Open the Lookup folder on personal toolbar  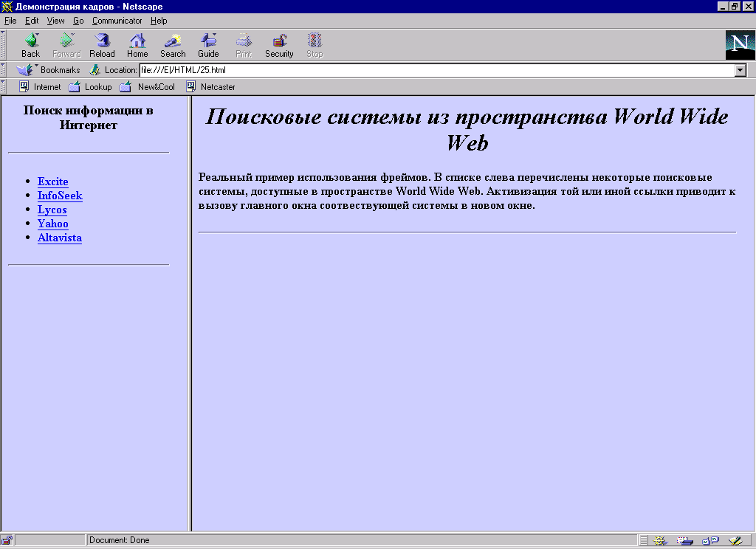(x=90, y=87)
